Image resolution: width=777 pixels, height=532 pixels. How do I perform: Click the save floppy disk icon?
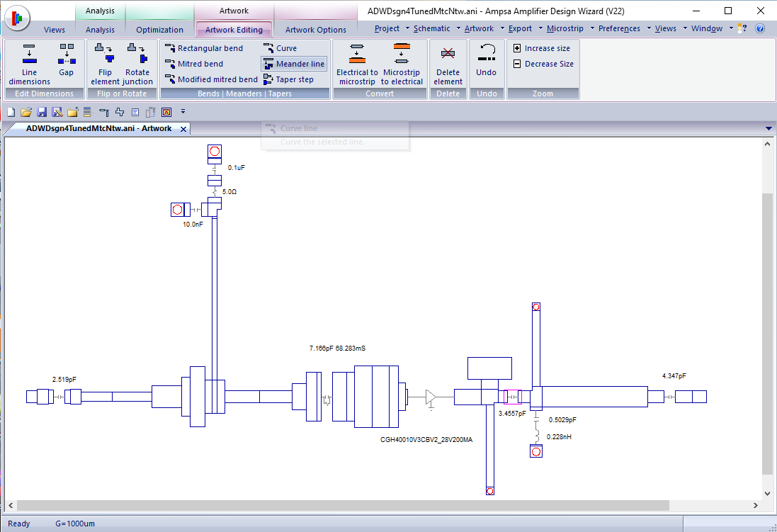click(42, 112)
